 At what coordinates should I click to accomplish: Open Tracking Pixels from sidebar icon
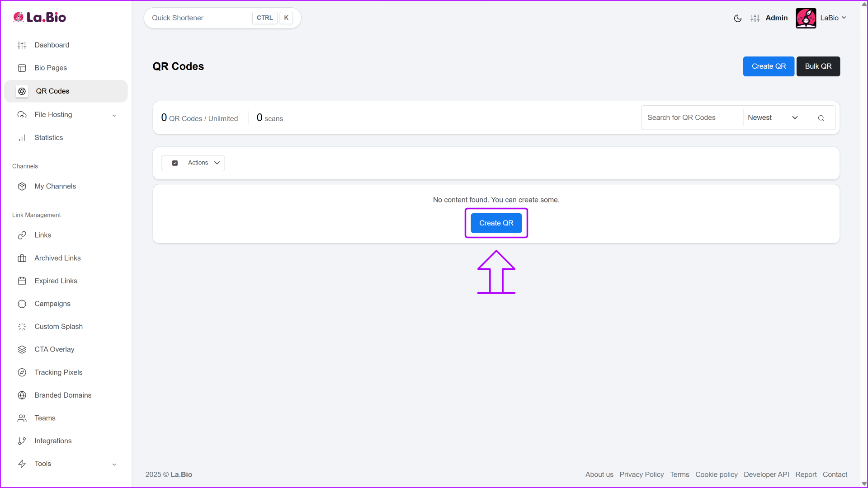(x=22, y=372)
